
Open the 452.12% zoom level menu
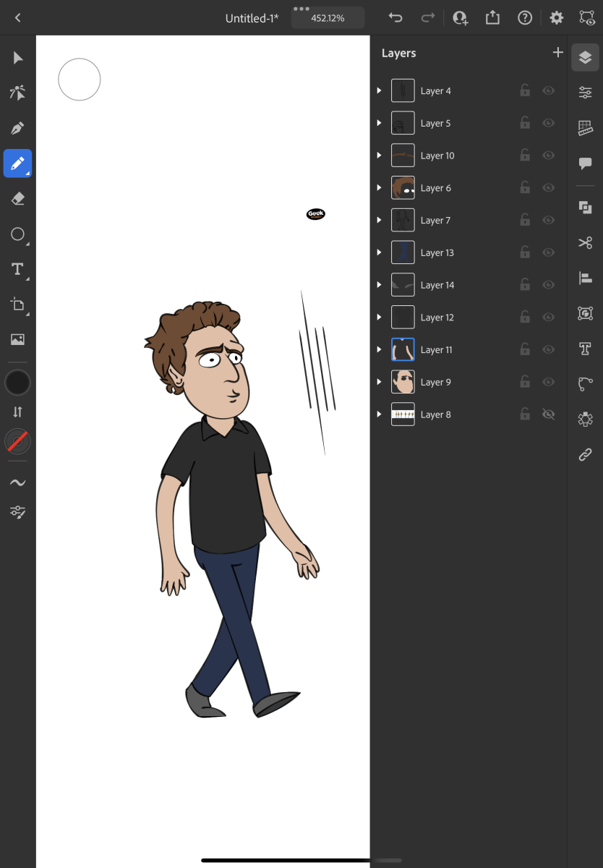[328, 18]
